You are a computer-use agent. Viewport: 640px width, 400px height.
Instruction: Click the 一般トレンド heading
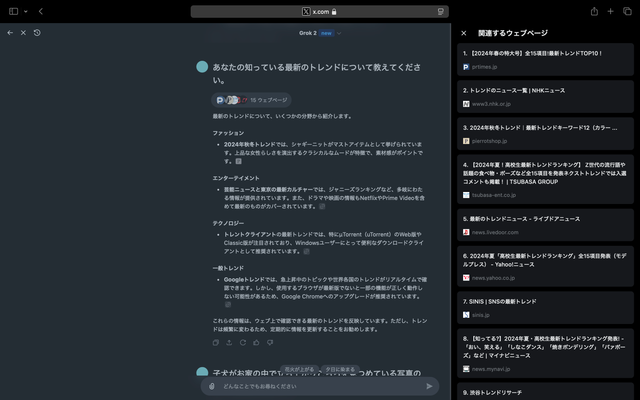coord(228,268)
